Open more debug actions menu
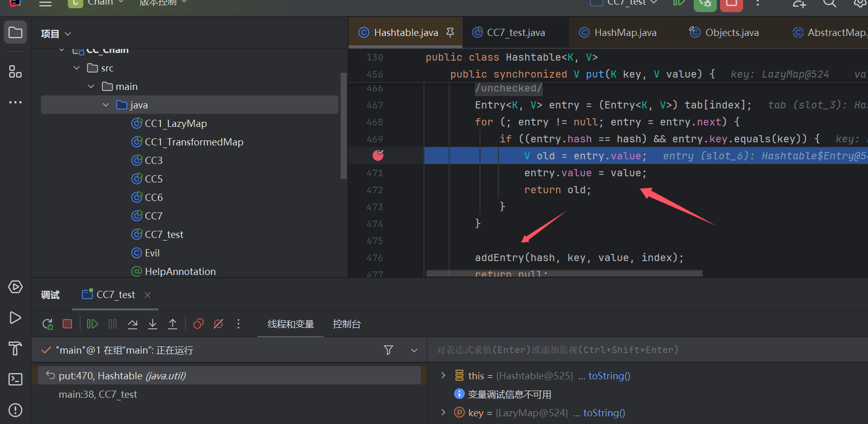868x424 pixels. pyautogui.click(x=238, y=324)
